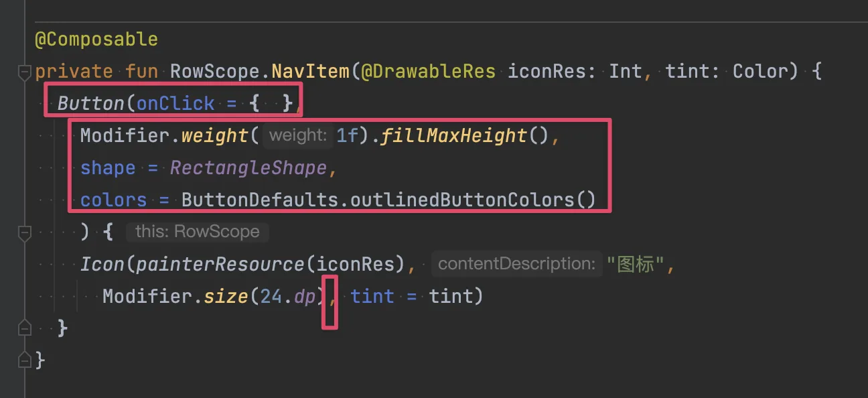
Task: Click the 'this: RowScope' inlay hint
Action: [x=197, y=232]
